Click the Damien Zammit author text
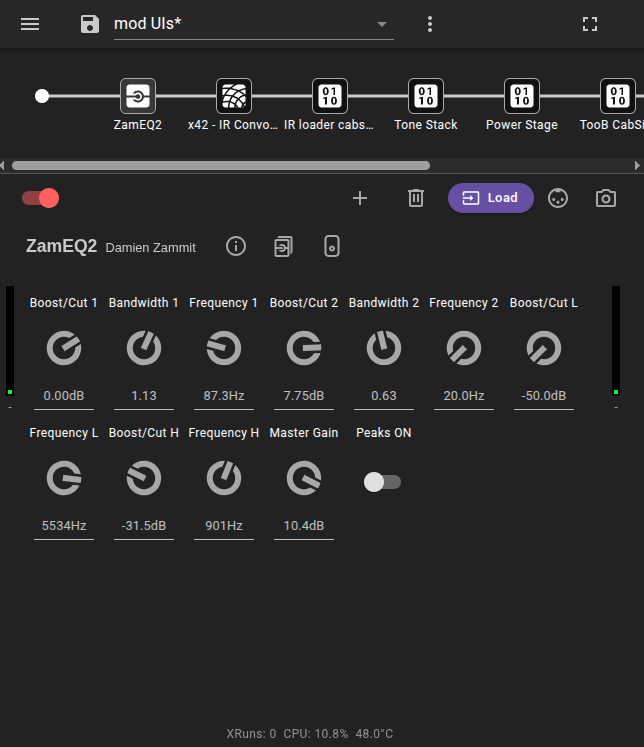644x747 pixels. pos(151,248)
